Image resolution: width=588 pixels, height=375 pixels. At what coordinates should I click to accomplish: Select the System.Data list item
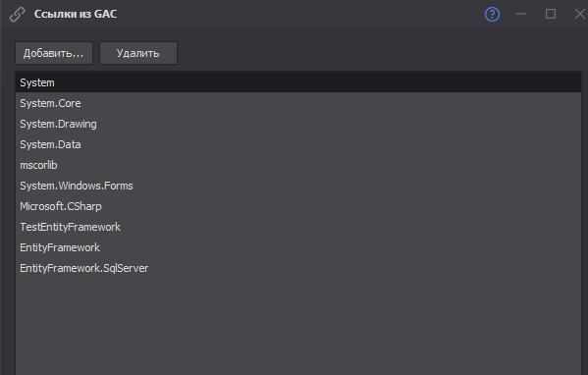pos(298,144)
